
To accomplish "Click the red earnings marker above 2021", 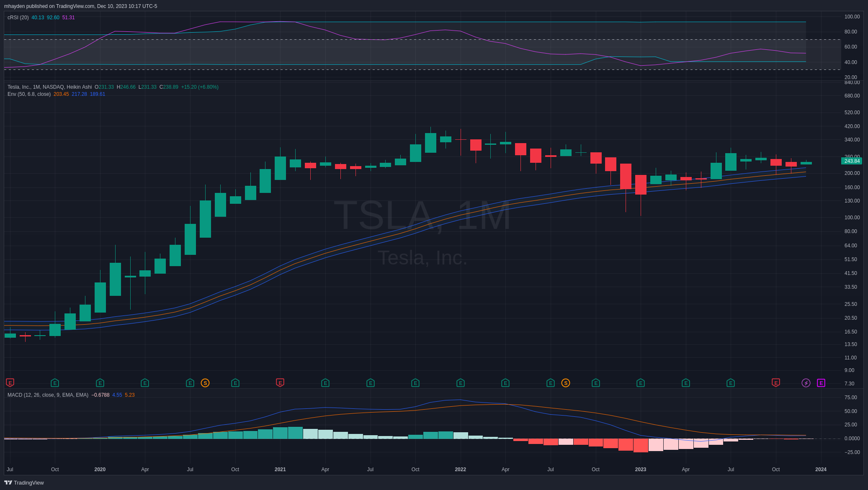I will pyautogui.click(x=280, y=382).
